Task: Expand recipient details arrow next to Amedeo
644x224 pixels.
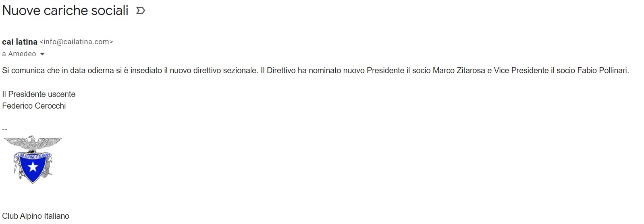Action: tap(42, 54)
